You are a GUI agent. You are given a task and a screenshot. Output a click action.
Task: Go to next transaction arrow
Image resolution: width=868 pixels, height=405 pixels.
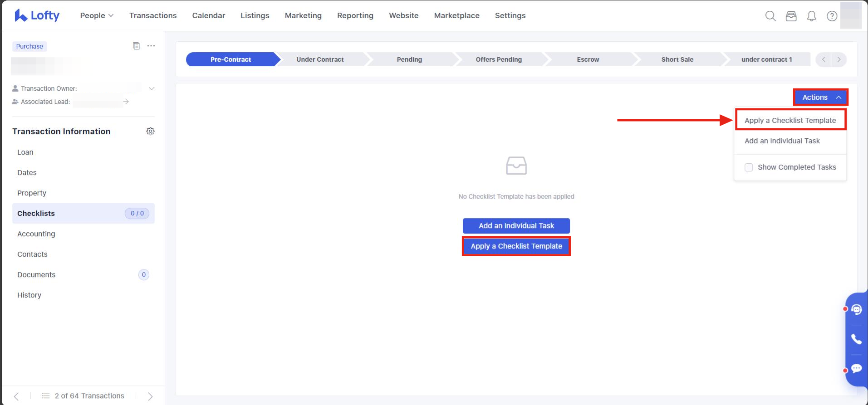point(150,396)
